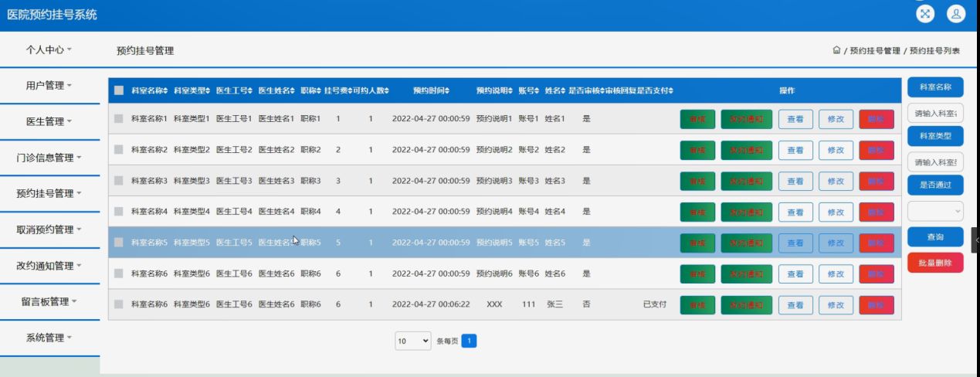980x377 pixels.
Task: Check the checkbox of the 张三 row
Action: (118, 304)
